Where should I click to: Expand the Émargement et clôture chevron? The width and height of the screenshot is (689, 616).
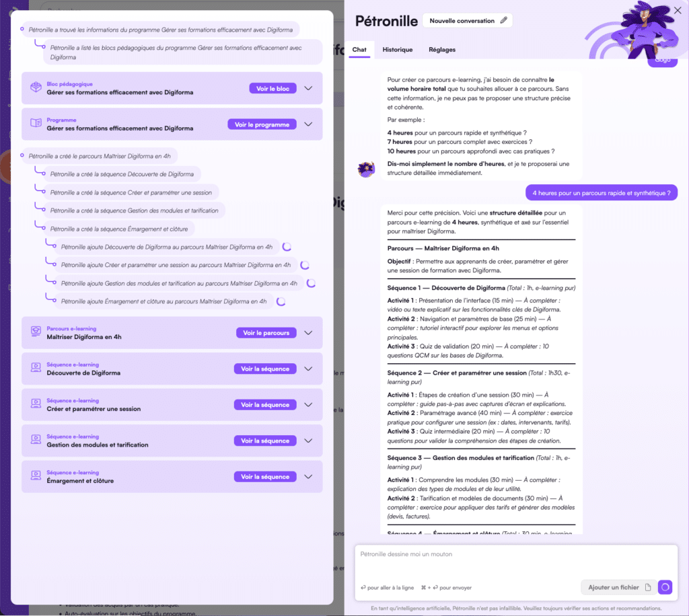[x=308, y=477]
